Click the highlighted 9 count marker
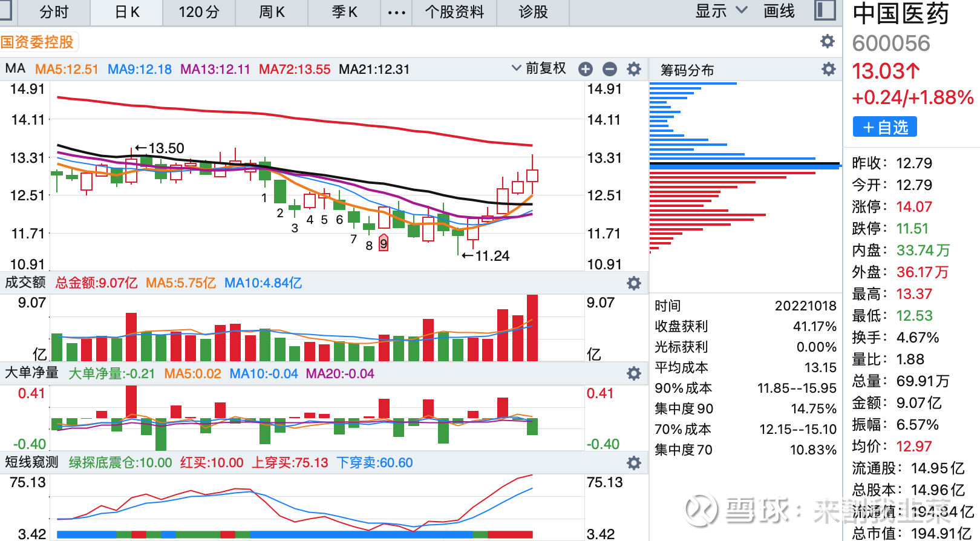Screen dimensions: 980x541 pos(383,243)
